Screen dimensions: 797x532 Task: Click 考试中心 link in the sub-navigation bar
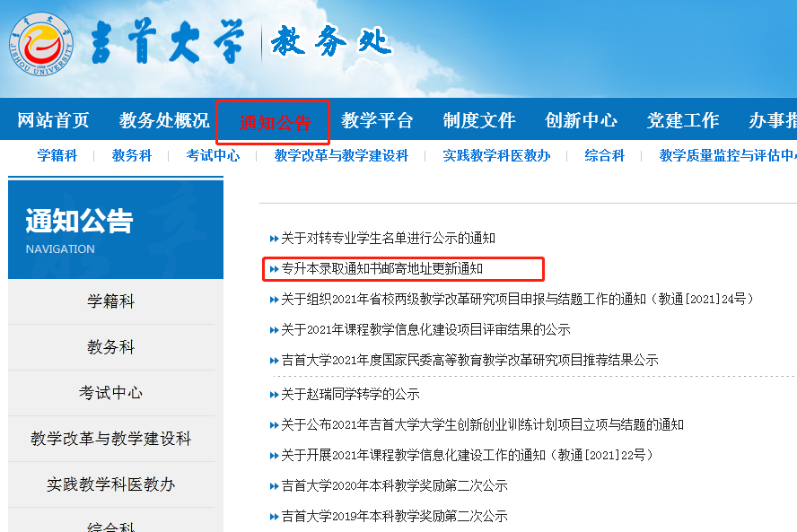tap(213, 155)
